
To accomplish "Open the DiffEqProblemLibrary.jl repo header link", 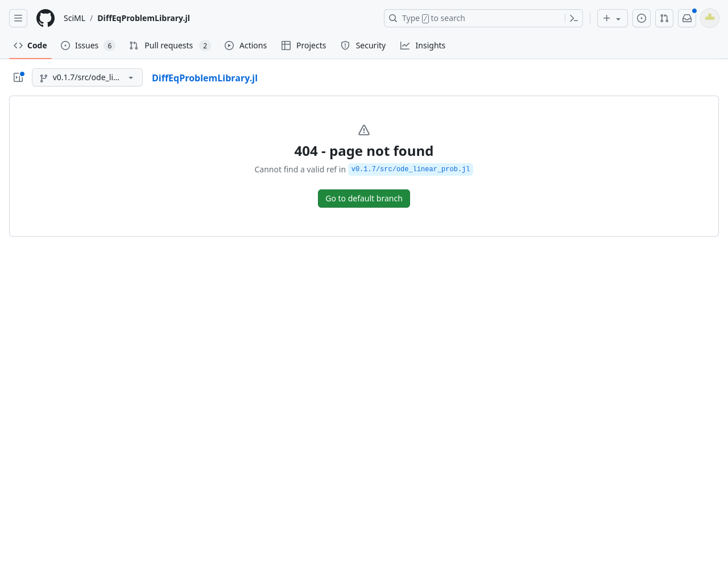I will coord(144,18).
